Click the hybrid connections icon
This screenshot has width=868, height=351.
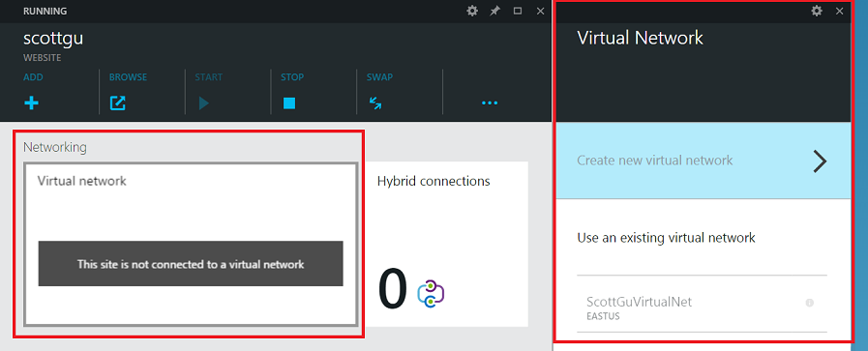point(432,294)
